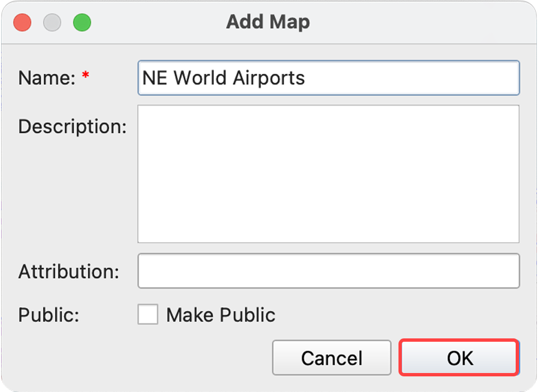Screen dimensions: 538x392
Task: Click the "Make Public" checkbox label text
Action: (220, 315)
